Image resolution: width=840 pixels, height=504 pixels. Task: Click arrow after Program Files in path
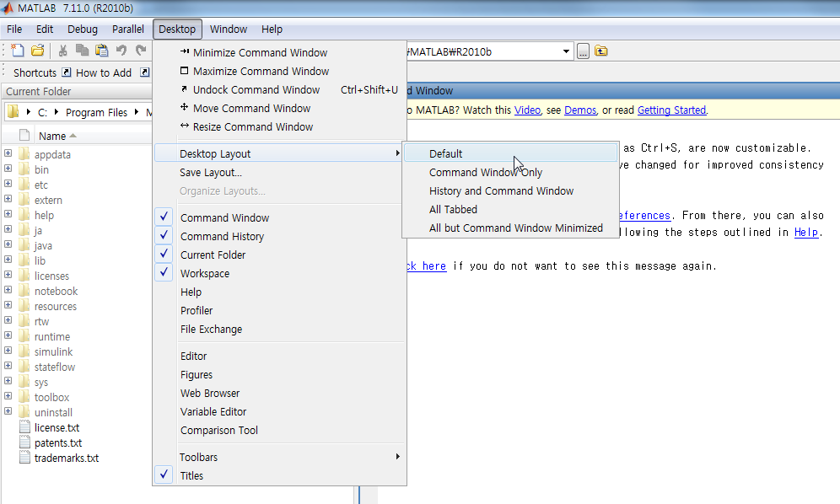(x=137, y=112)
